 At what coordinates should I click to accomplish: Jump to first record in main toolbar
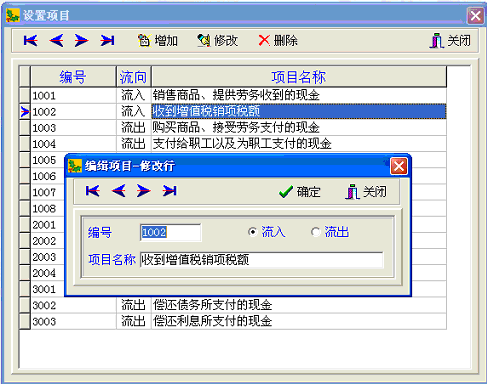pyautogui.click(x=31, y=41)
